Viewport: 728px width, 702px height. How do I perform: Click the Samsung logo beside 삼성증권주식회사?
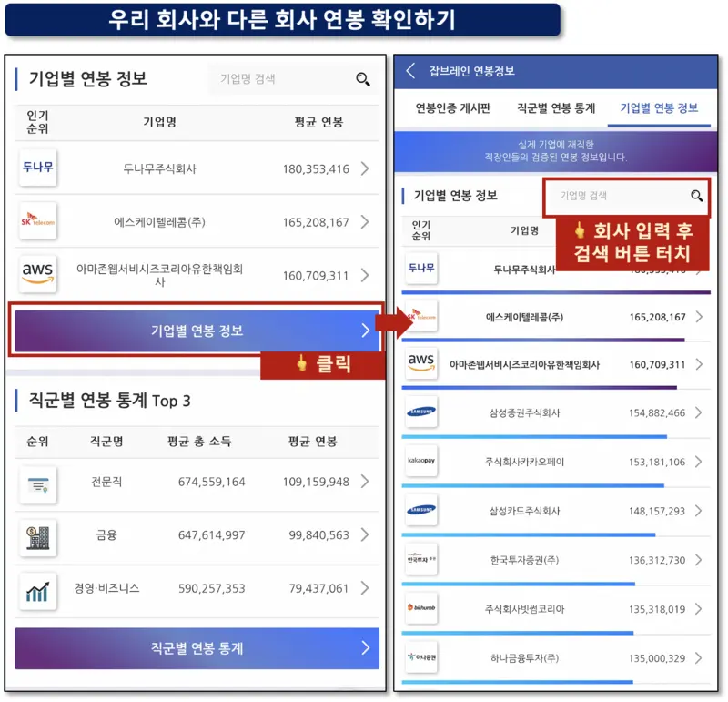click(x=423, y=412)
